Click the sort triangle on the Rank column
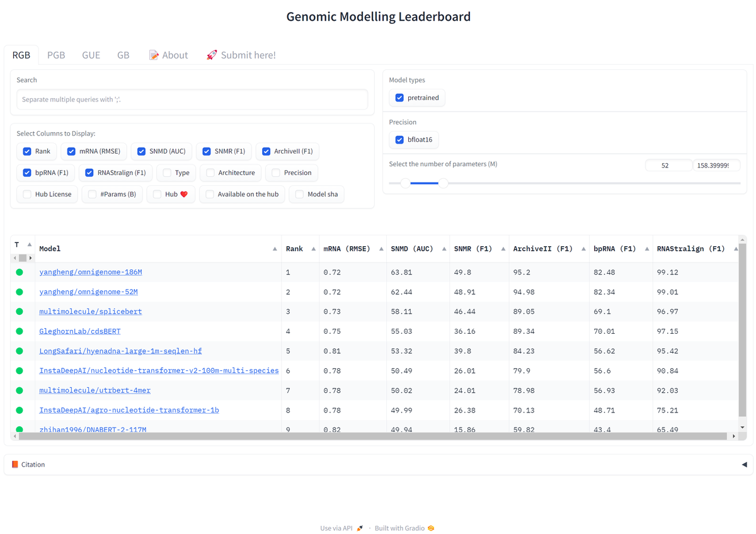 pos(309,248)
